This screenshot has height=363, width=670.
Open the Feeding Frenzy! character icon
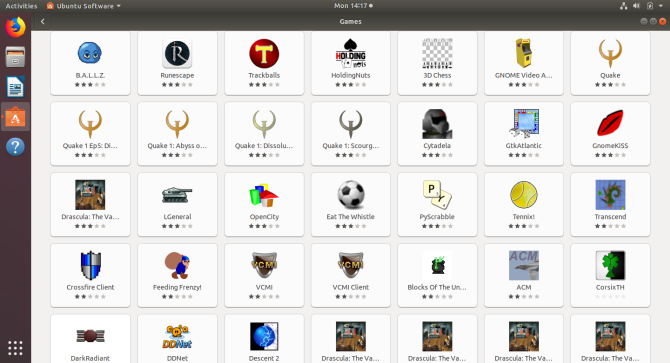click(177, 265)
